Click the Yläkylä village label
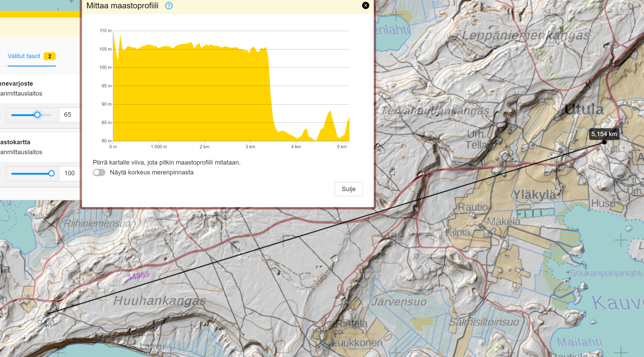The width and height of the screenshot is (644, 357). [x=533, y=195]
